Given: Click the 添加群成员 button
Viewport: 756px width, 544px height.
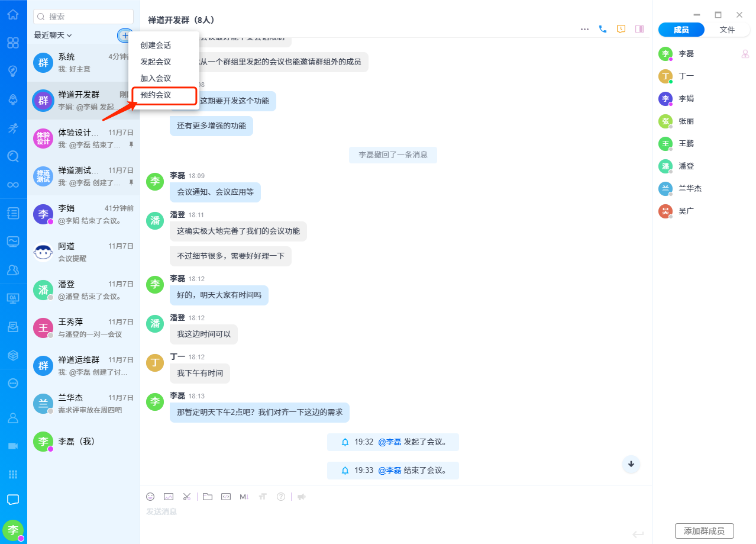Looking at the screenshot, I should 704,531.
